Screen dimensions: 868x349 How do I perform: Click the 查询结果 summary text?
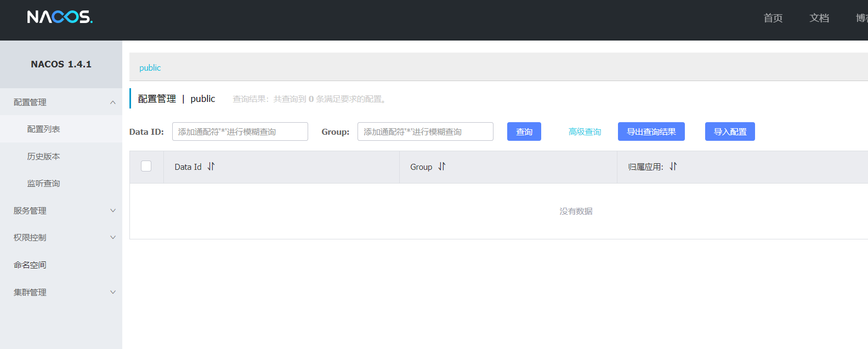(311, 99)
